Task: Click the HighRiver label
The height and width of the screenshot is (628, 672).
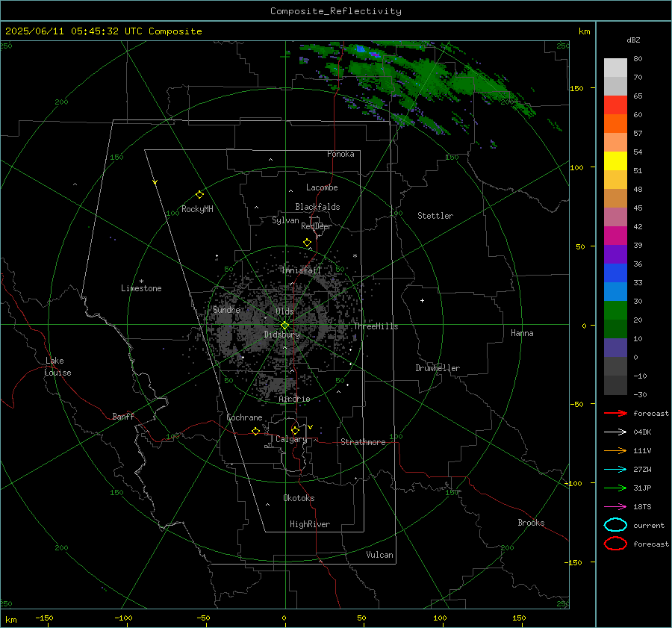Action: 310,524
